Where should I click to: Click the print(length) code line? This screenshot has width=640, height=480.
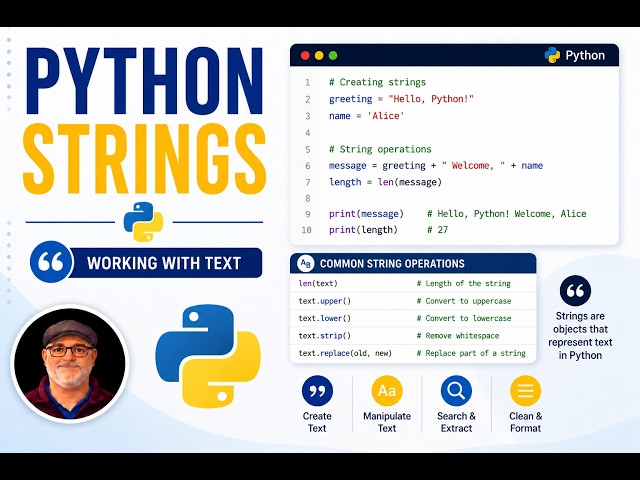click(x=363, y=230)
